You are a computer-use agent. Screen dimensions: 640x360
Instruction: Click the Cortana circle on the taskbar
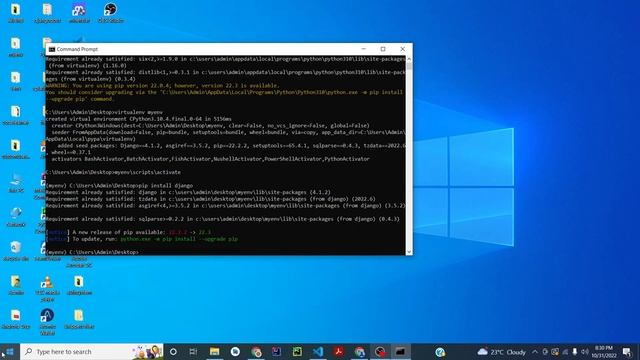[173, 351]
